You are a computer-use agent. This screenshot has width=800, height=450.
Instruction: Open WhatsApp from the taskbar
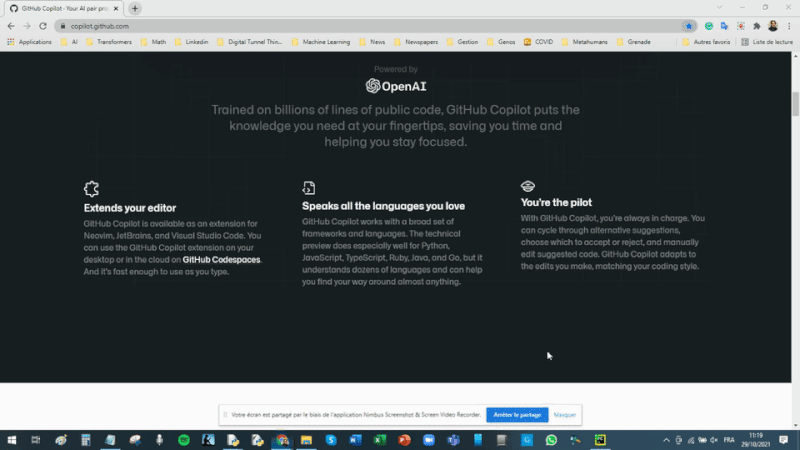tap(551, 440)
